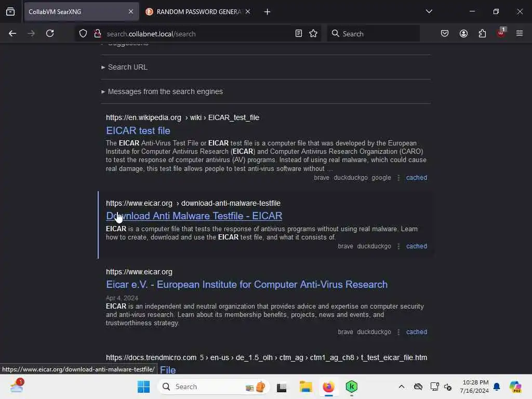The height and width of the screenshot is (399, 532).
Task: Open Firefox taskbar icon
Action: [328, 387]
